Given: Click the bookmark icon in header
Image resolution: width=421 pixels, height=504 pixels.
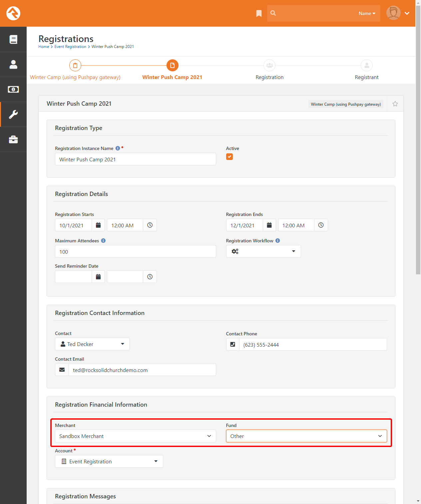Looking at the screenshot, I should (259, 13).
